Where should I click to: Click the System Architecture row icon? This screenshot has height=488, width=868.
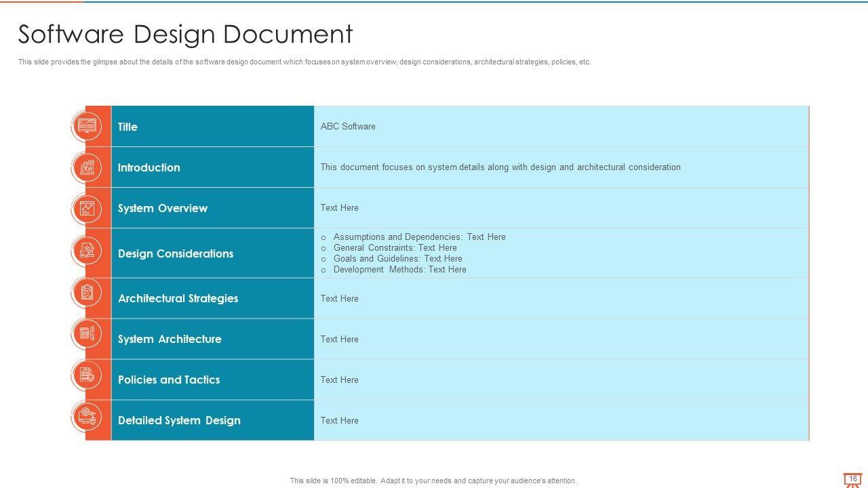pos(87,333)
